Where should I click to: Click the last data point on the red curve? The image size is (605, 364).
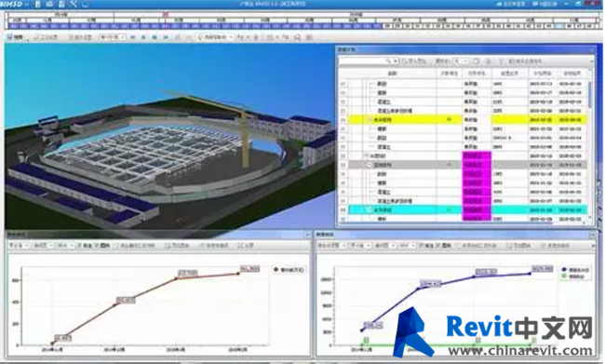pos(238,274)
